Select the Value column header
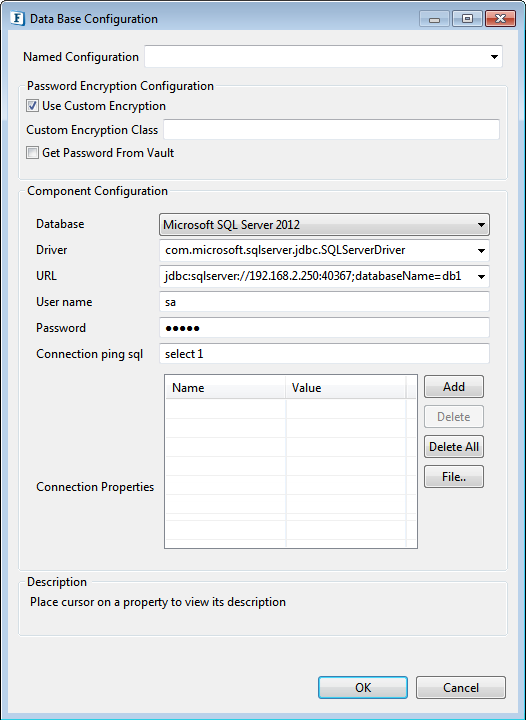Viewport: 526px width, 720px height. pyautogui.click(x=346, y=388)
